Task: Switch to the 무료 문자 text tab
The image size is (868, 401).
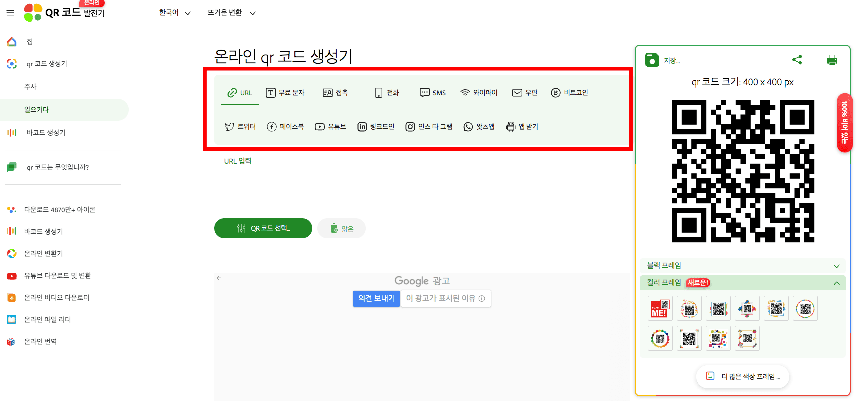Action: [x=285, y=93]
